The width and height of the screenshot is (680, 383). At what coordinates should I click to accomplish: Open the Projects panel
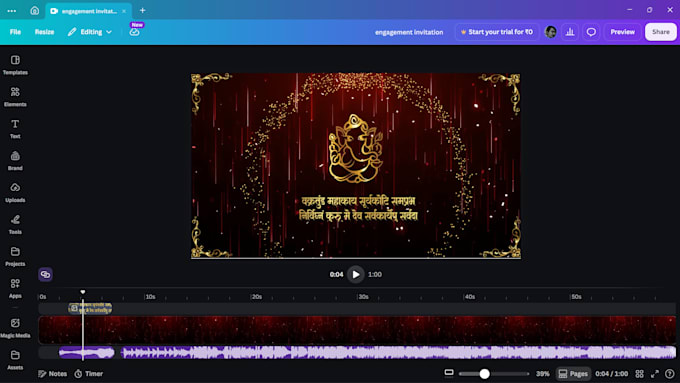point(15,256)
